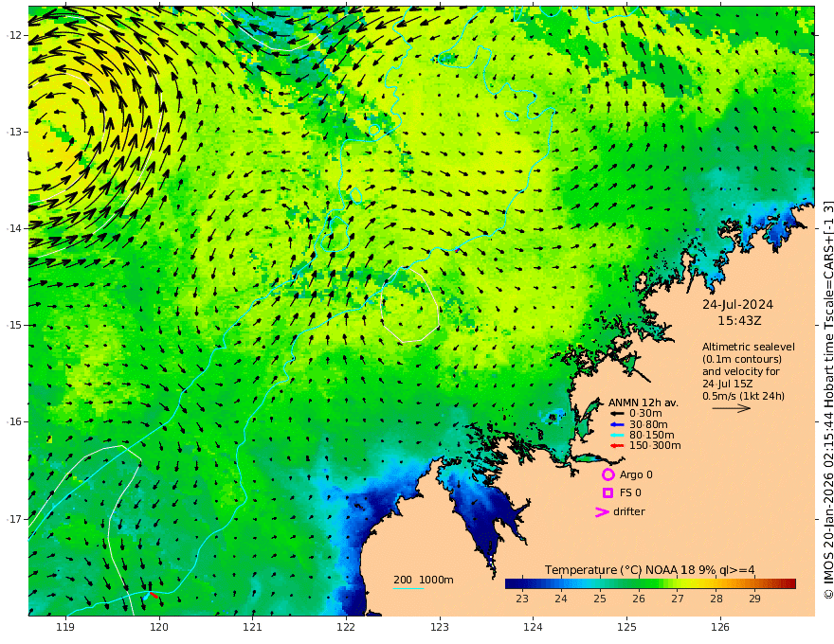834x644 pixels.
Task: Click longitude axis label 119
Action: (x=65, y=627)
